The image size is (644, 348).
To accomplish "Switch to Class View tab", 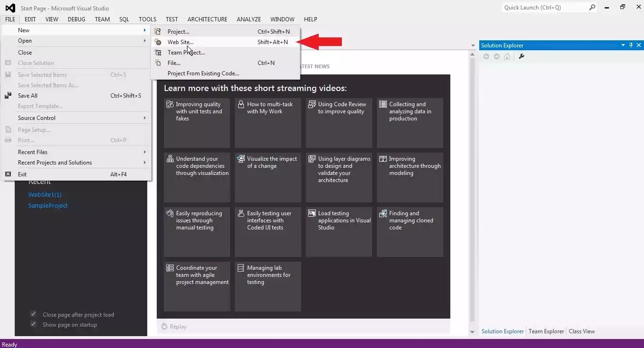I will coord(581,331).
